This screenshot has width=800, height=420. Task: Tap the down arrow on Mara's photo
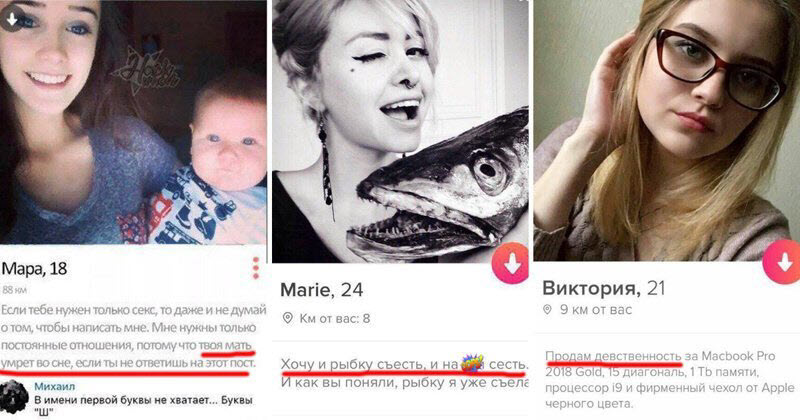(12, 19)
